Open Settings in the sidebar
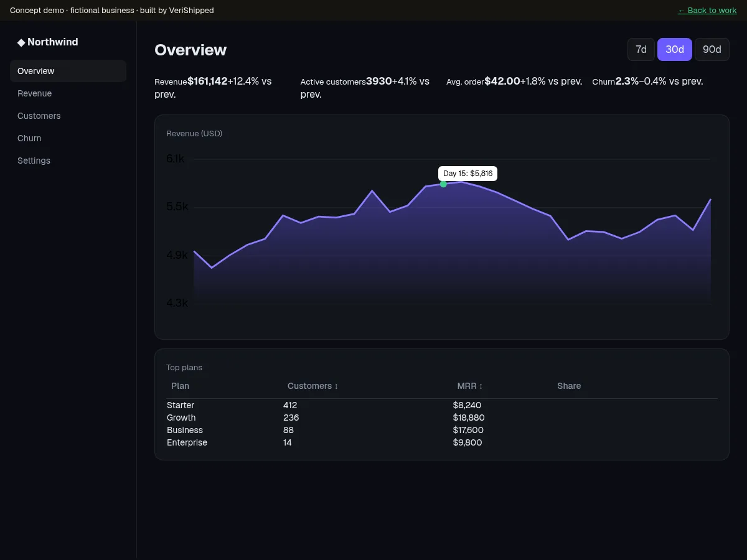Screen dimensions: 747x560 point(68,161)
